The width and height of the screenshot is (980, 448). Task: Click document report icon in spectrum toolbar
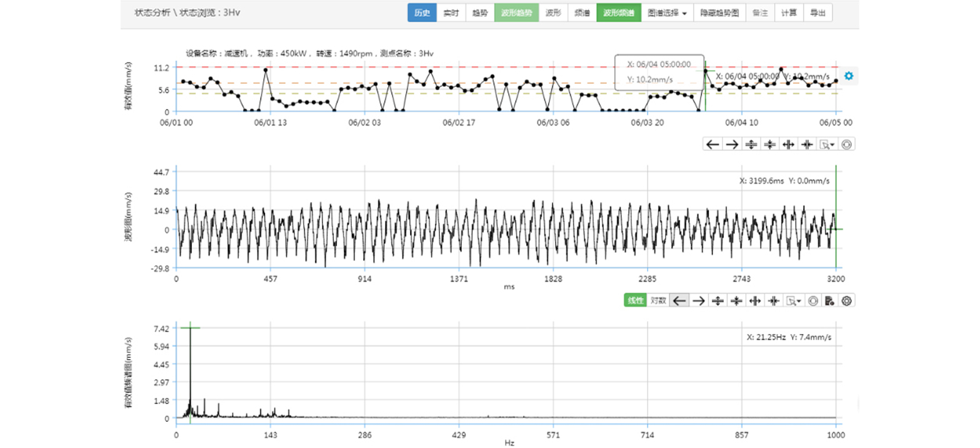coord(829,301)
